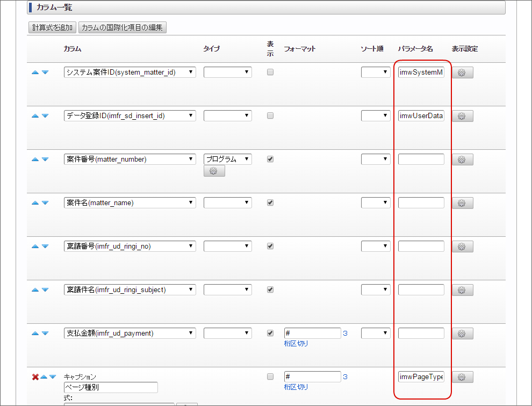Open the ソート順 dropdown for 稟議番号
The height and width of the screenshot is (406, 532).
tap(376, 246)
